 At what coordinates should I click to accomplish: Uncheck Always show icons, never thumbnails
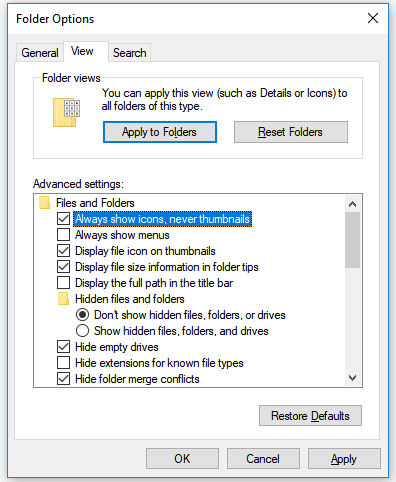63,219
